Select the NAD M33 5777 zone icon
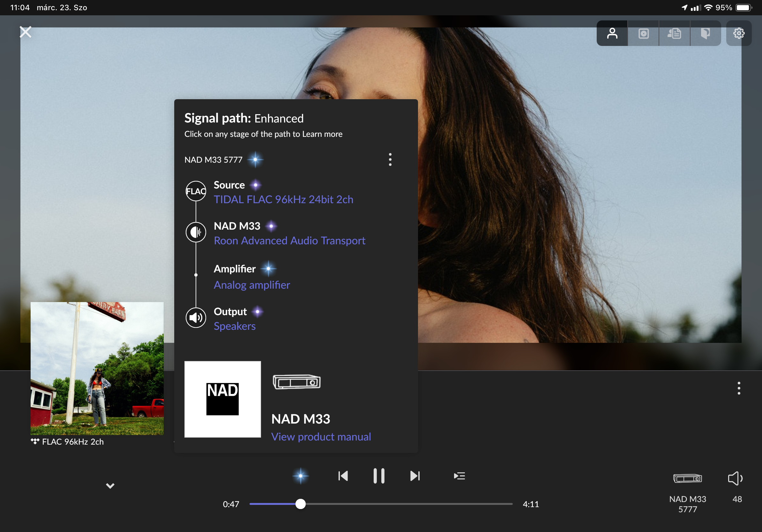 pos(687,478)
